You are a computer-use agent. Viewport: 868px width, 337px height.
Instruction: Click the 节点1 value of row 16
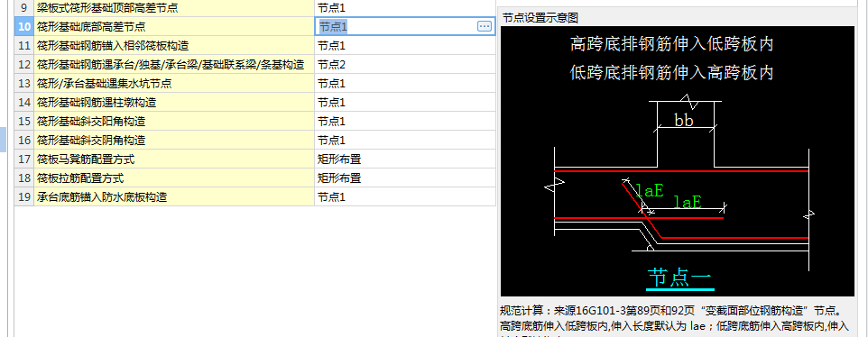[404, 140]
